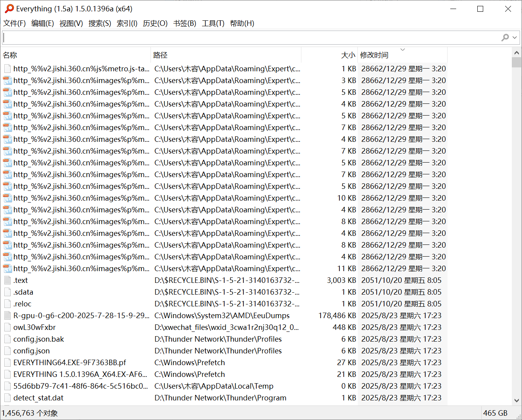The image size is (522, 420).
Task: Open the search box dropdown arrow
Action: [x=515, y=38]
